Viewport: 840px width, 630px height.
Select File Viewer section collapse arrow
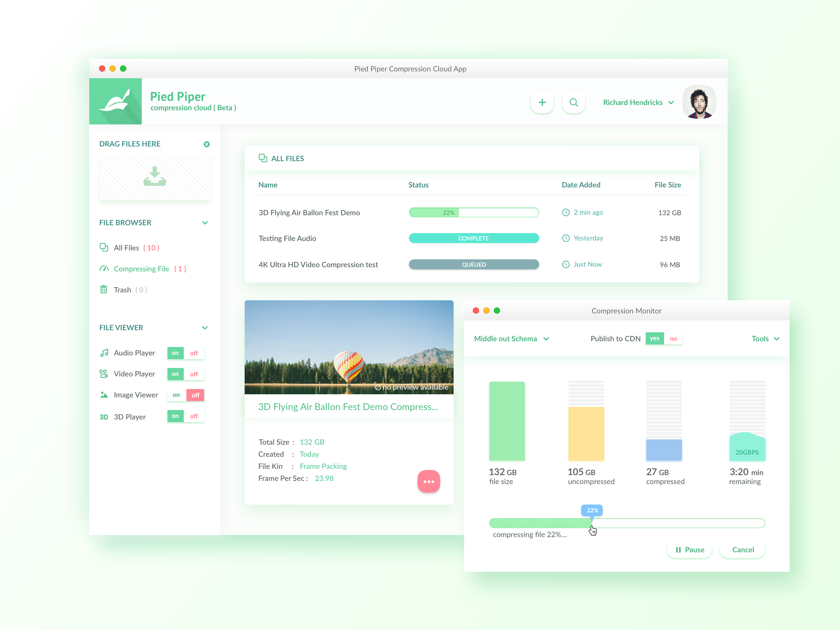pos(206,327)
